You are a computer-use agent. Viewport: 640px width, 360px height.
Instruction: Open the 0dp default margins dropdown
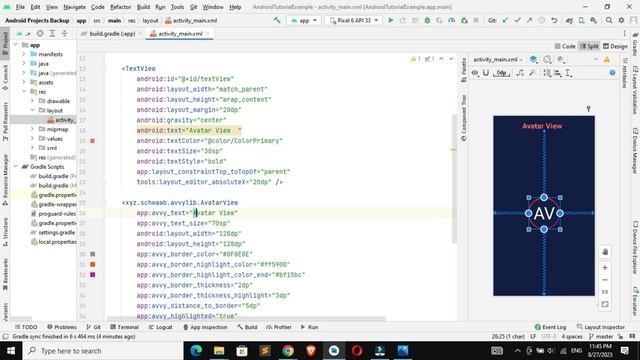click(502, 73)
